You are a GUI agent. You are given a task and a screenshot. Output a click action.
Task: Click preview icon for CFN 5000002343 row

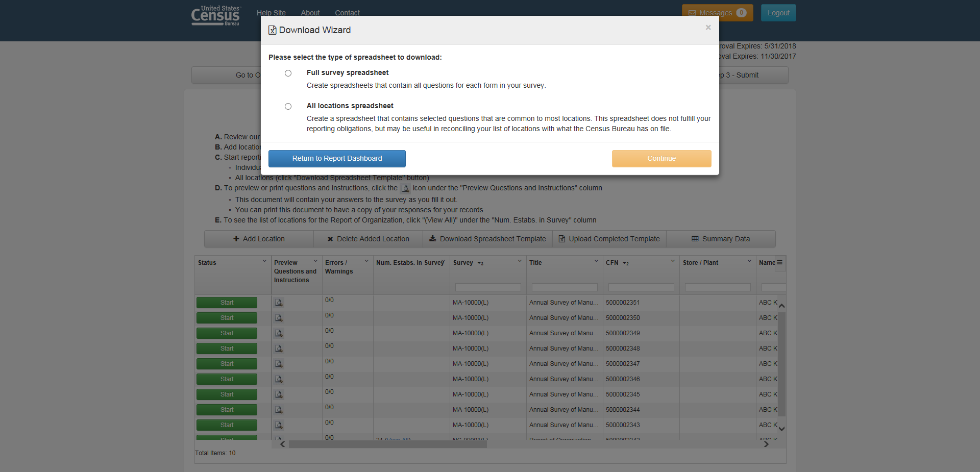pos(279,425)
